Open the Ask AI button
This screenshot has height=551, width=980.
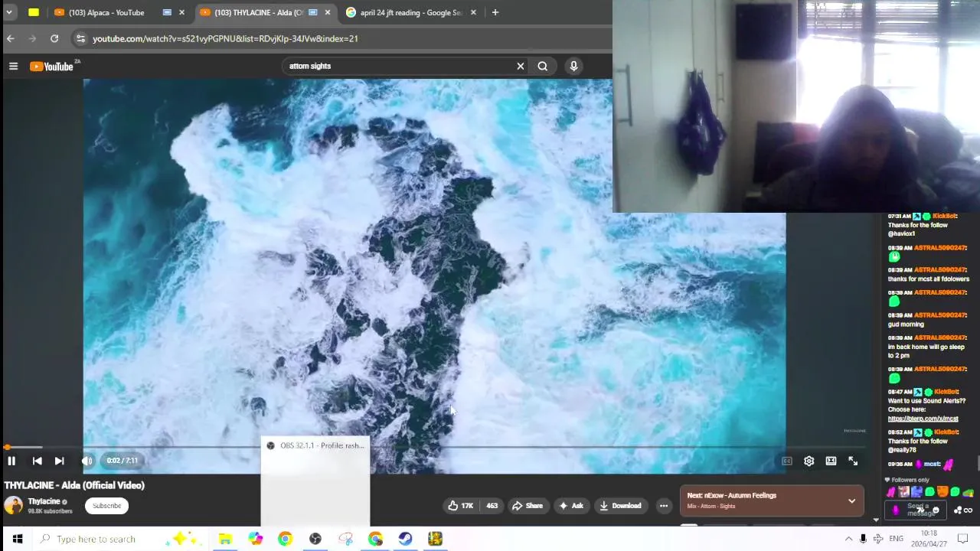point(571,505)
